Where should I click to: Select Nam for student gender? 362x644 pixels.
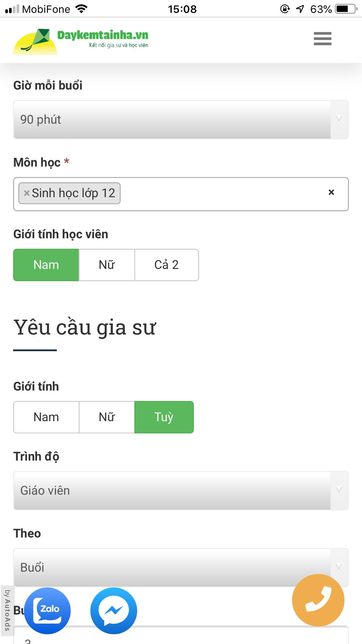click(x=46, y=265)
